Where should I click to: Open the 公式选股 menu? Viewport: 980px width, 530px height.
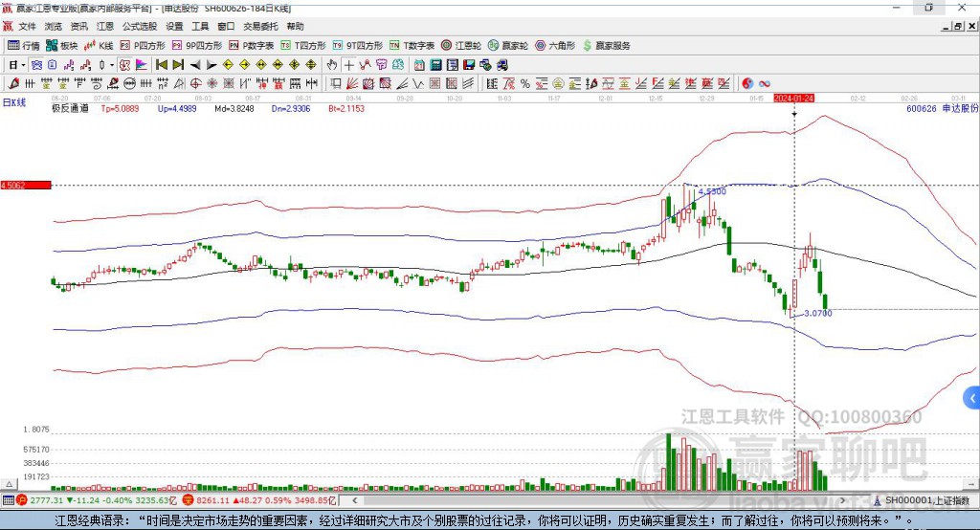click(x=140, y=26)
